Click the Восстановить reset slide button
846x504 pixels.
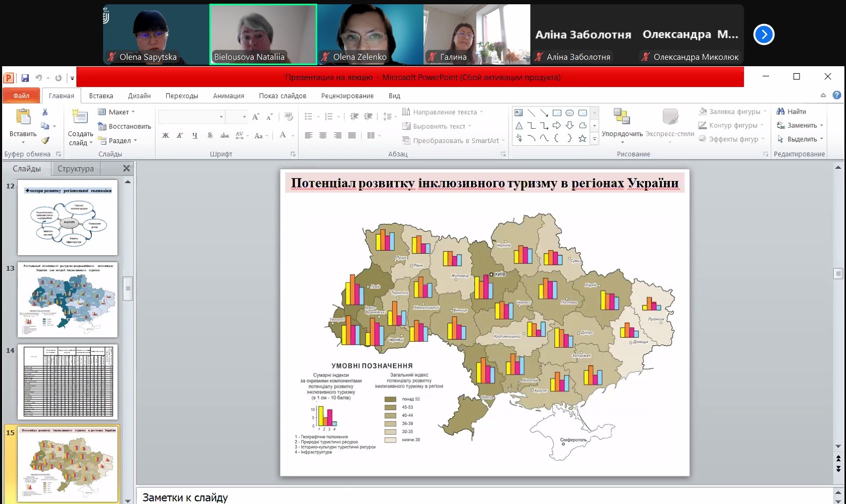pyautogui.click(x=124, y=127)
